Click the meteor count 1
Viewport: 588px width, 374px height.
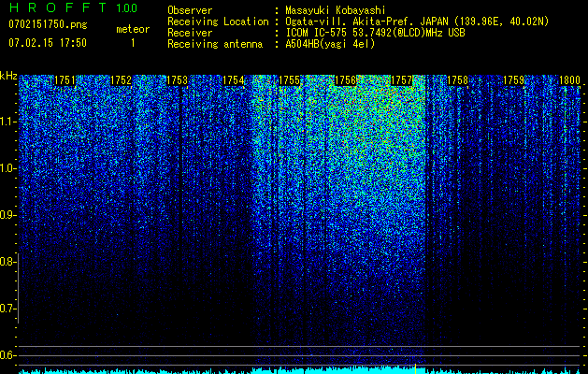133,43
